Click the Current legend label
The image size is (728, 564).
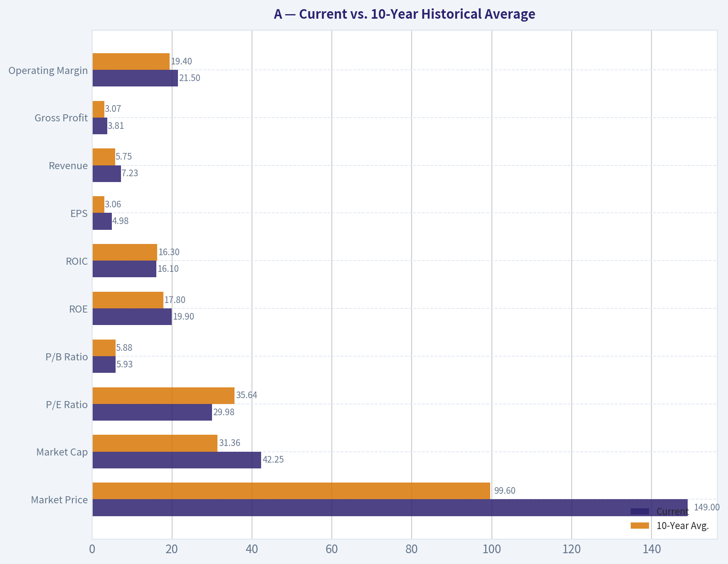pos(672,512)
